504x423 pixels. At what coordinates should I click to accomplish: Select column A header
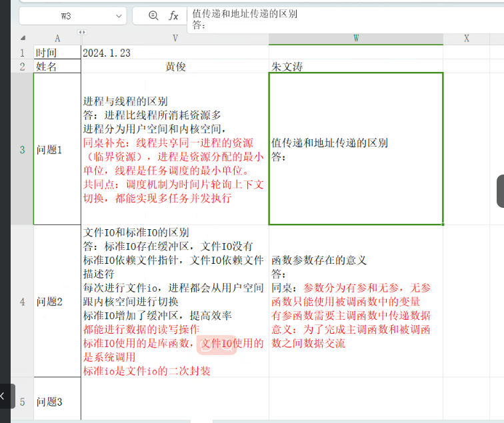coord(57,39)
